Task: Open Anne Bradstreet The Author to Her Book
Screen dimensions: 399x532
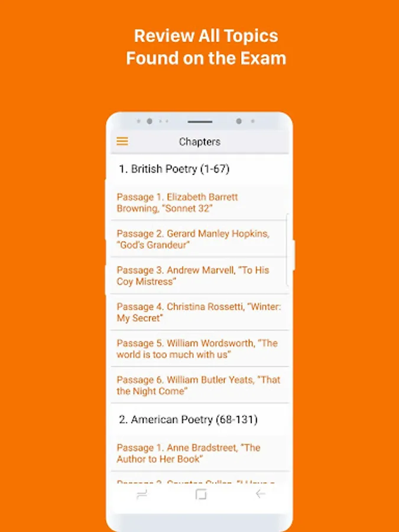Action: point(200,453)
